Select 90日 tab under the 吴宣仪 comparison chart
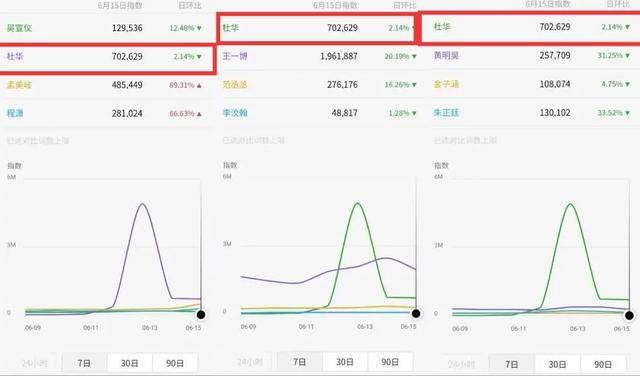 click(x=175, y=363)
